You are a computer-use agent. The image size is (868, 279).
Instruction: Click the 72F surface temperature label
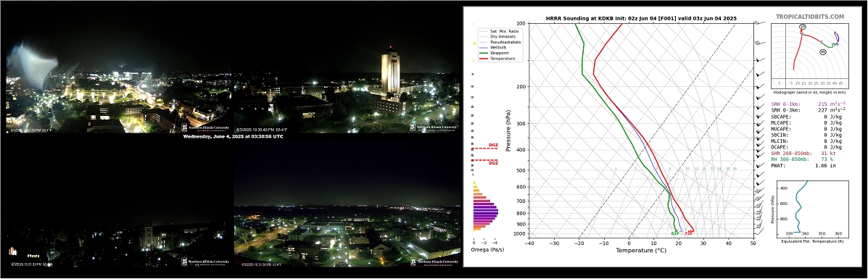(689, 233)
